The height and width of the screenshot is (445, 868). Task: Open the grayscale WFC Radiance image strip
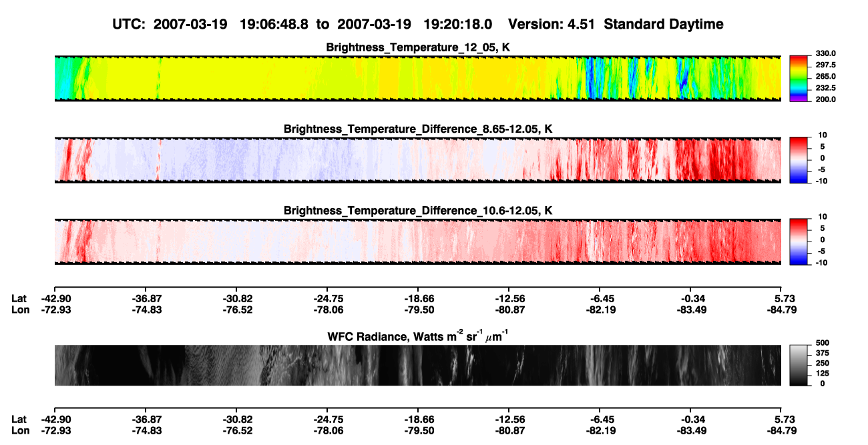417,366
